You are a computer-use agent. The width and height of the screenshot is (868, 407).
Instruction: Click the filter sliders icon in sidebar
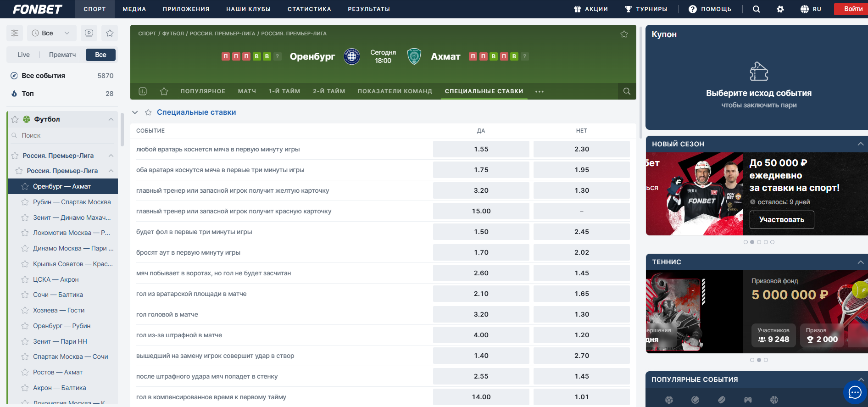(x=15, y=33)
